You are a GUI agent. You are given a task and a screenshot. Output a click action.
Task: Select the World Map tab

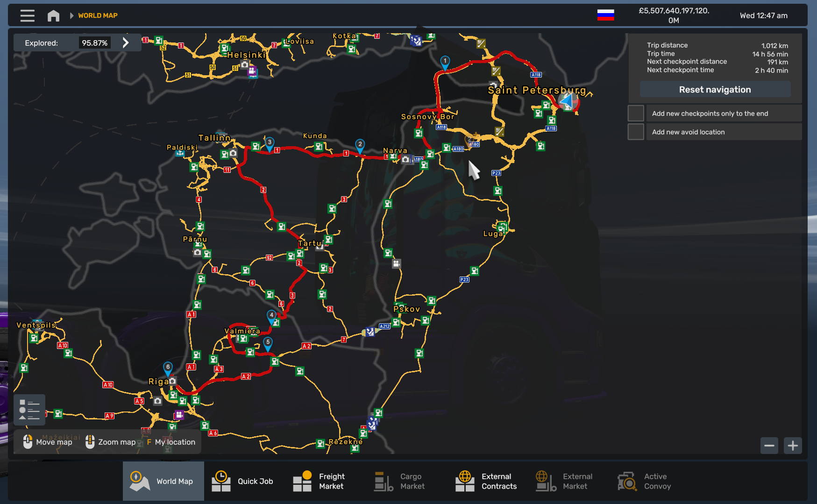point(163,481)
